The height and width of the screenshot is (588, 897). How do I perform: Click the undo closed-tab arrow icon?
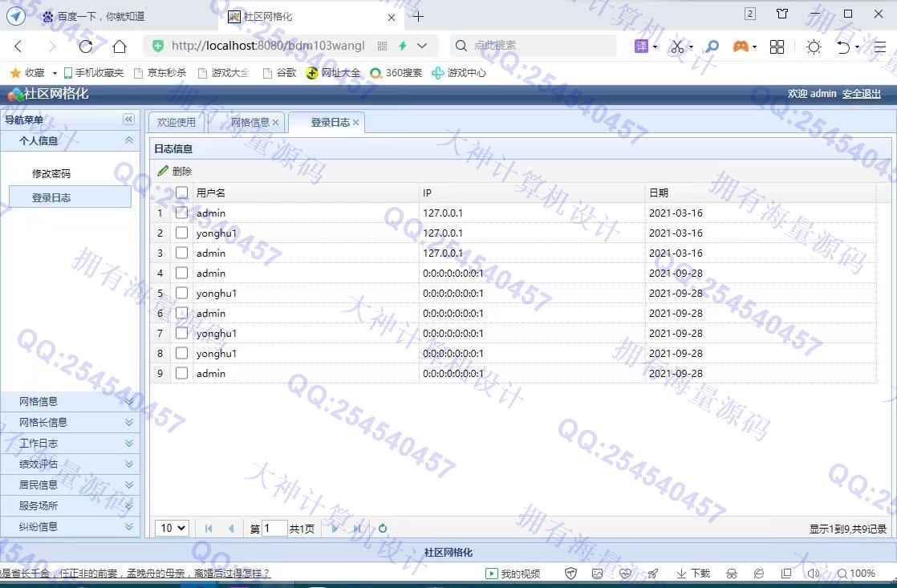point(843,47)
